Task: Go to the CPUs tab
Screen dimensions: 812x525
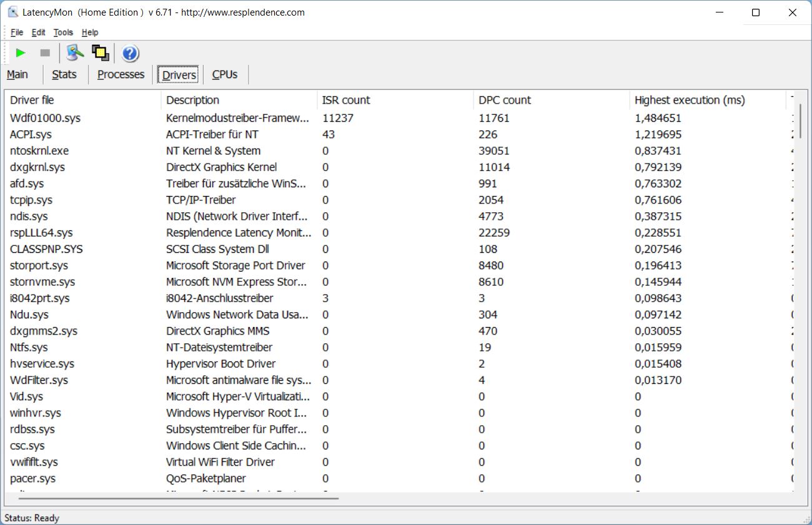Action: point(225,74)
